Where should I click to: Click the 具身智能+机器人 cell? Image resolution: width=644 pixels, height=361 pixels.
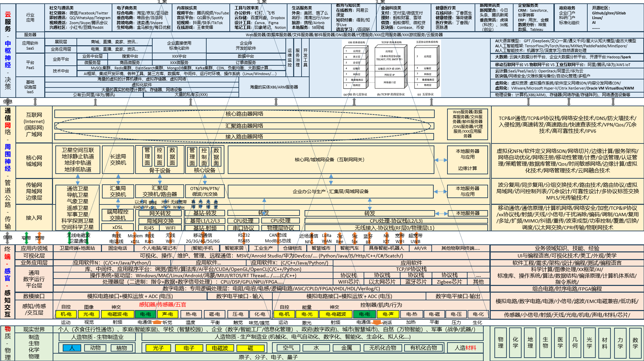tap(386, 248)
